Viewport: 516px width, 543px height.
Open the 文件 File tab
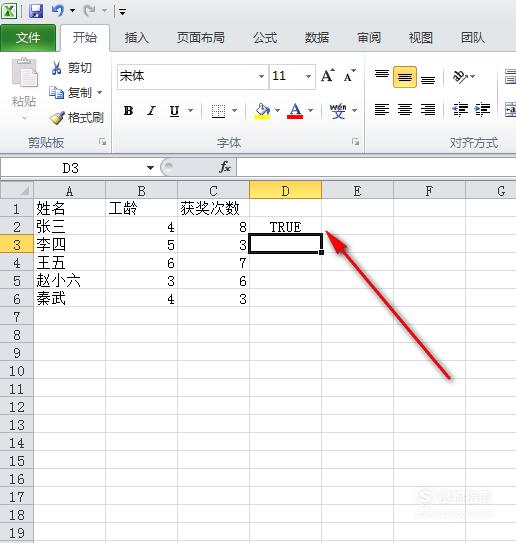click(x=28, y=38)
